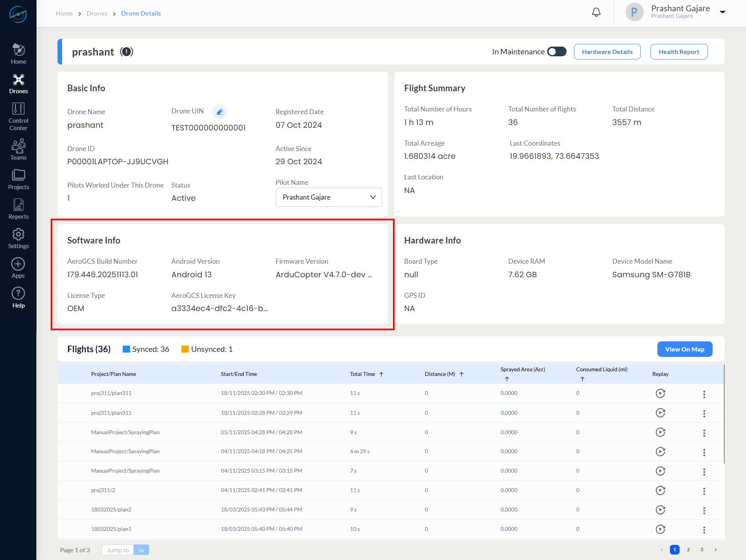This screenshot has height=560, width=746.
Task: Navigate to Drones breadcrumb
Action: [x=97, y=13]
